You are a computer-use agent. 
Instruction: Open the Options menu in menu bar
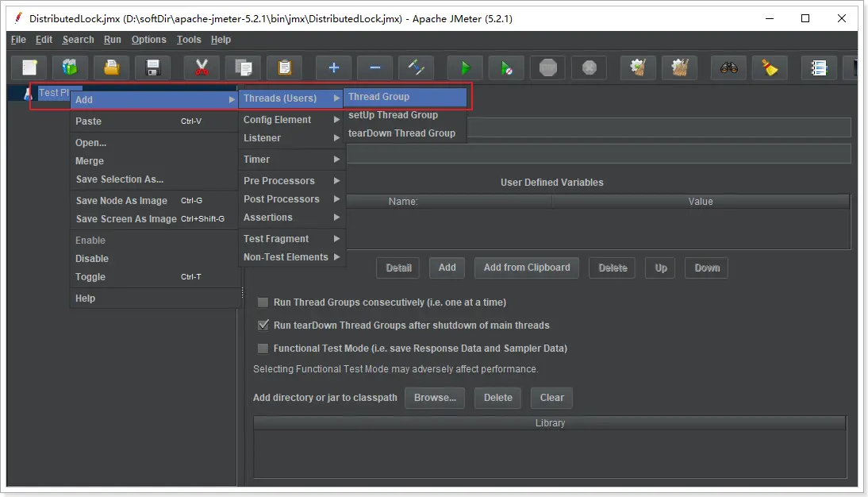coord(148,40)
